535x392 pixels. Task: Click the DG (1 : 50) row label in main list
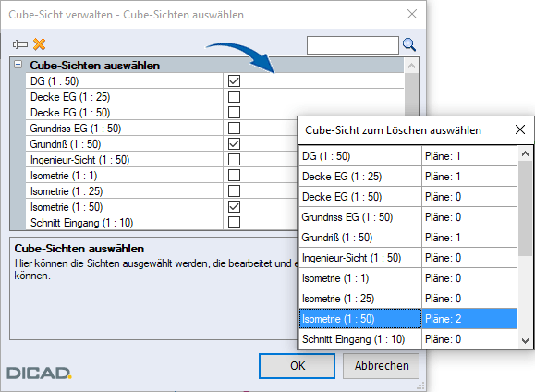(x=55, y=81)
